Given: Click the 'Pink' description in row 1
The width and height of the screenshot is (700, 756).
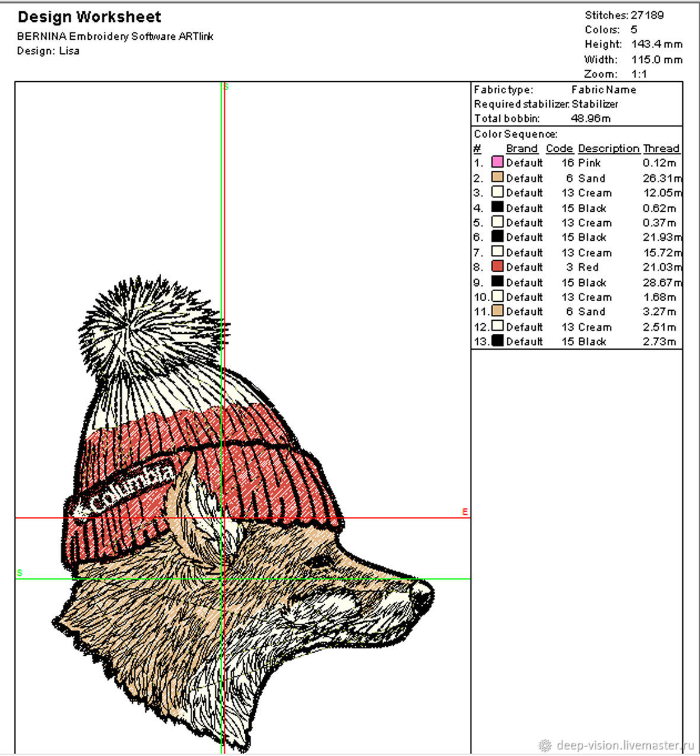Looking at the screenshot, I should point(589,162).
